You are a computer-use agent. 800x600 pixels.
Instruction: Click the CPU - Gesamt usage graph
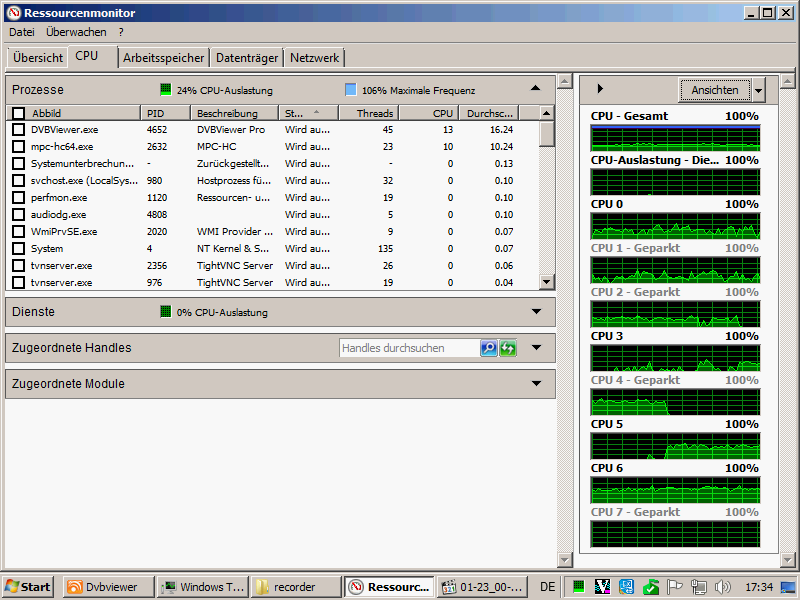(x=675, y=138)
